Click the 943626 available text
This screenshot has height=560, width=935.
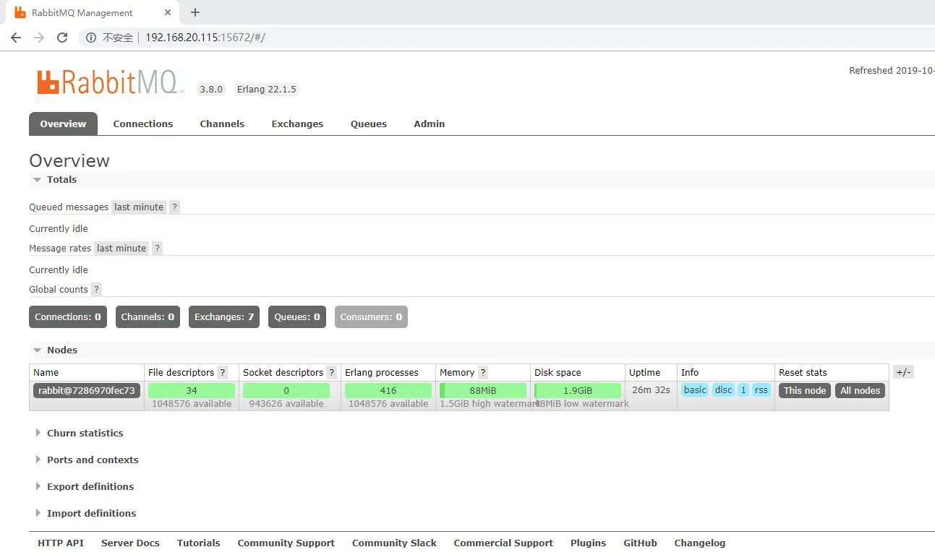pos(286,404)
